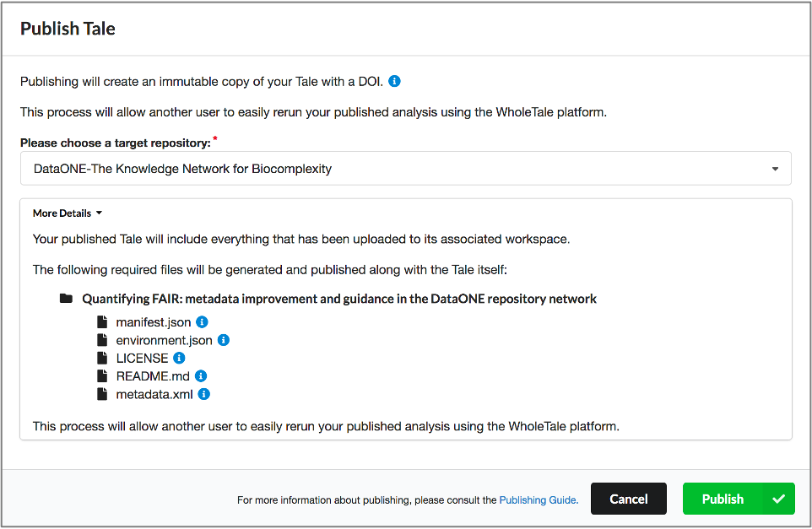Viewport: 812px width, 529px height.
Task: Select the LICENSE file entry
Action: (142, 359)
